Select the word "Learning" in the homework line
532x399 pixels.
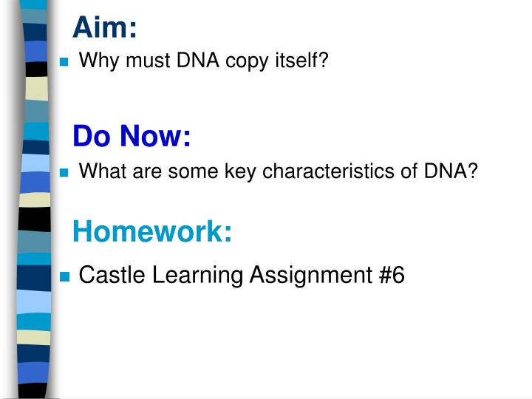tap(199, 276)
